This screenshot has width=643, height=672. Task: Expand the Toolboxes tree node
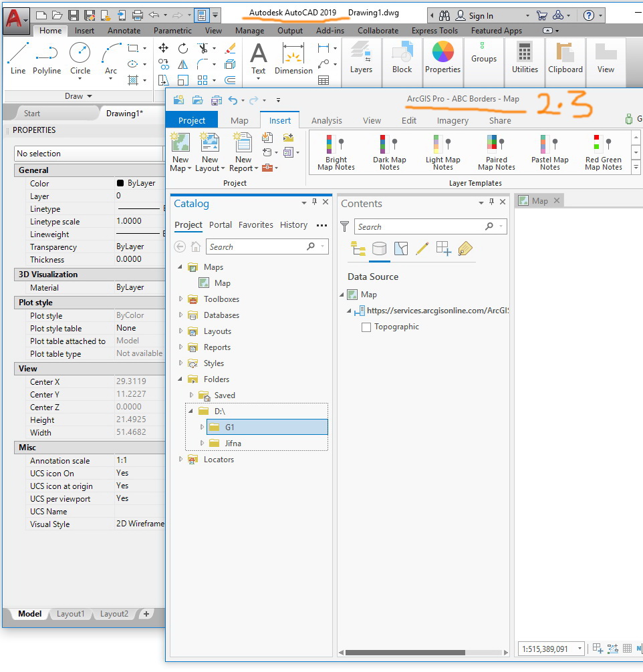[x=181, y=299]
